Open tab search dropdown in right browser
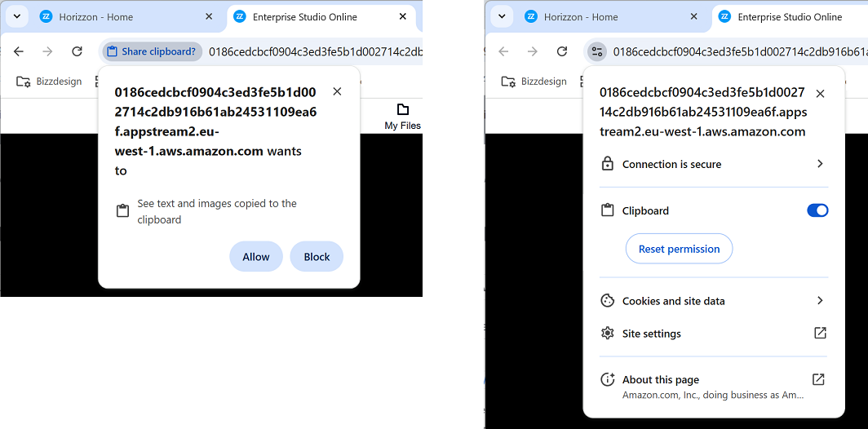Screen dimensions: 868x429 click(502, 16)
